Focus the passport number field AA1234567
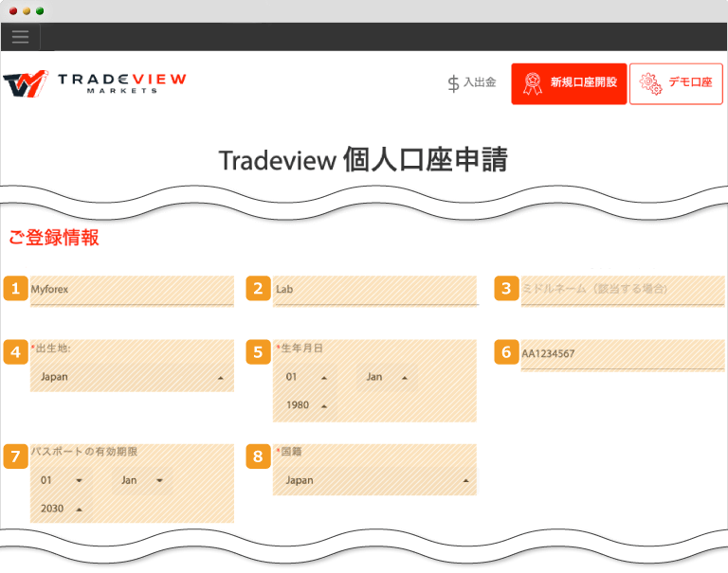The height and width of the screenshot is (573, 728). (623, 355)
